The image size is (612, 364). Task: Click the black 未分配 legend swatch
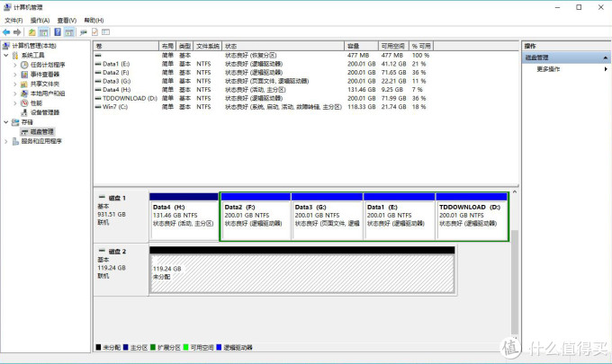tap(98, 347)
